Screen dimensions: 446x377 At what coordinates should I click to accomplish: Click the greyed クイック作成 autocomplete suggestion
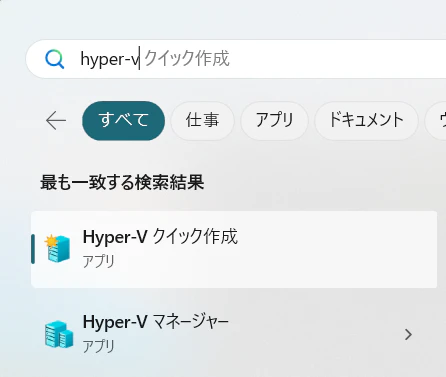pyautogui.click(x=187, y=58)
